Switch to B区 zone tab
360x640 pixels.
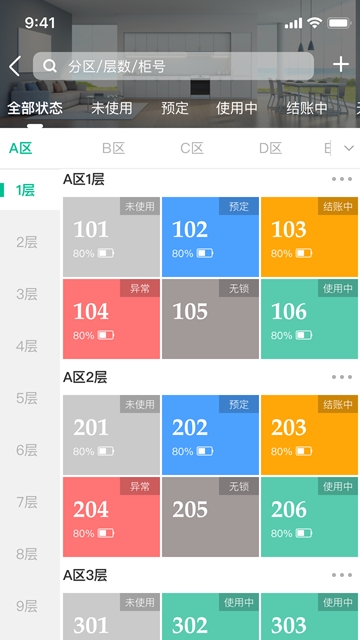coord(113,148)
